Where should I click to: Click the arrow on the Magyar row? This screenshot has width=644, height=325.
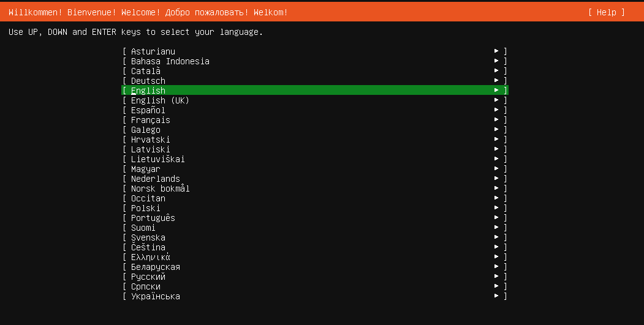pos(496,169)
